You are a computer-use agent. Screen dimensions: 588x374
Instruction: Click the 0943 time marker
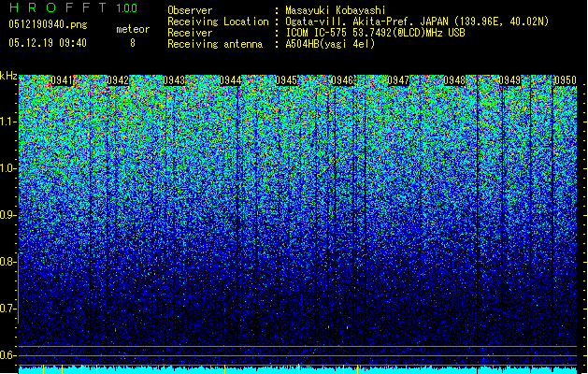tap(174, 80)
